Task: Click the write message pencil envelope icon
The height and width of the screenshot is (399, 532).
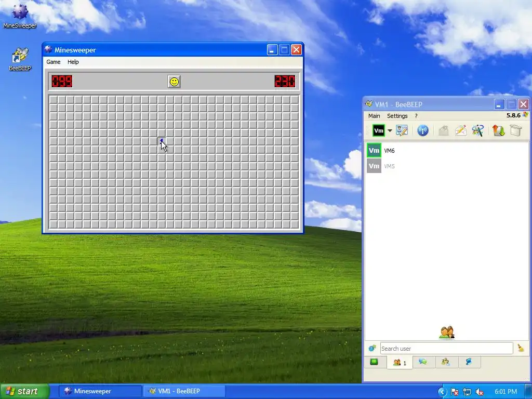Action: point(460,130)
